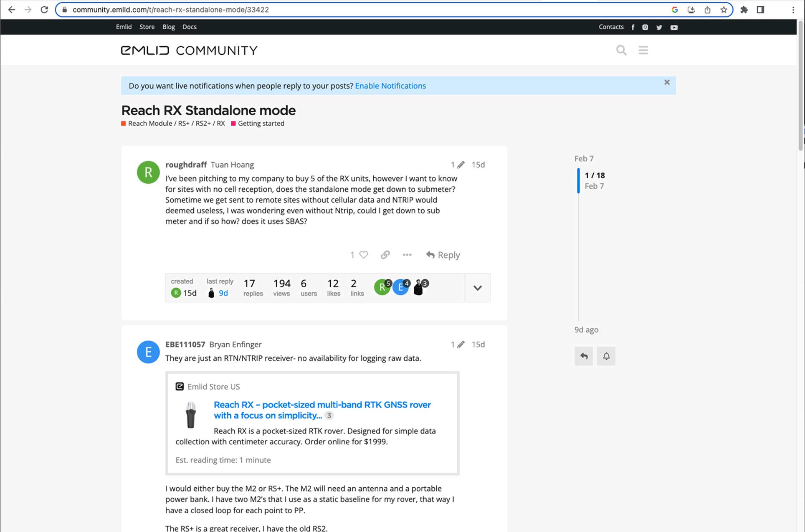
Task: Click the Emlid Community logo
Action: pos(189,50)
